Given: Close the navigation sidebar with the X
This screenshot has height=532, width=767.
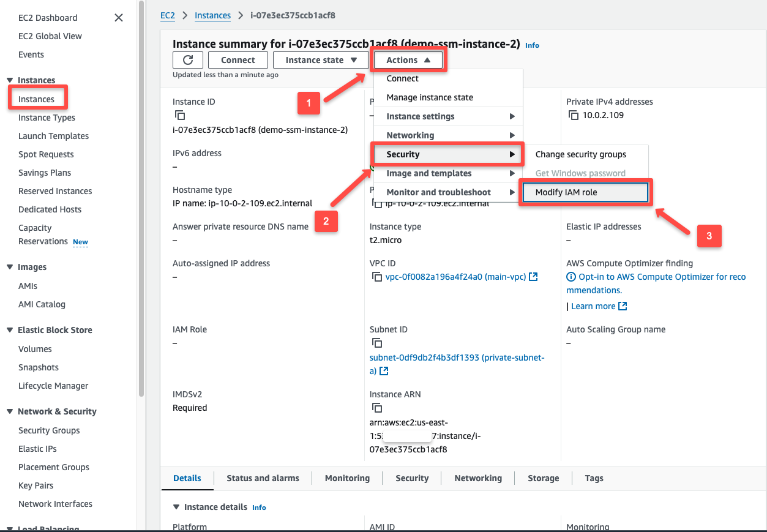Looking at the screenshot, I should click(118, 18).
